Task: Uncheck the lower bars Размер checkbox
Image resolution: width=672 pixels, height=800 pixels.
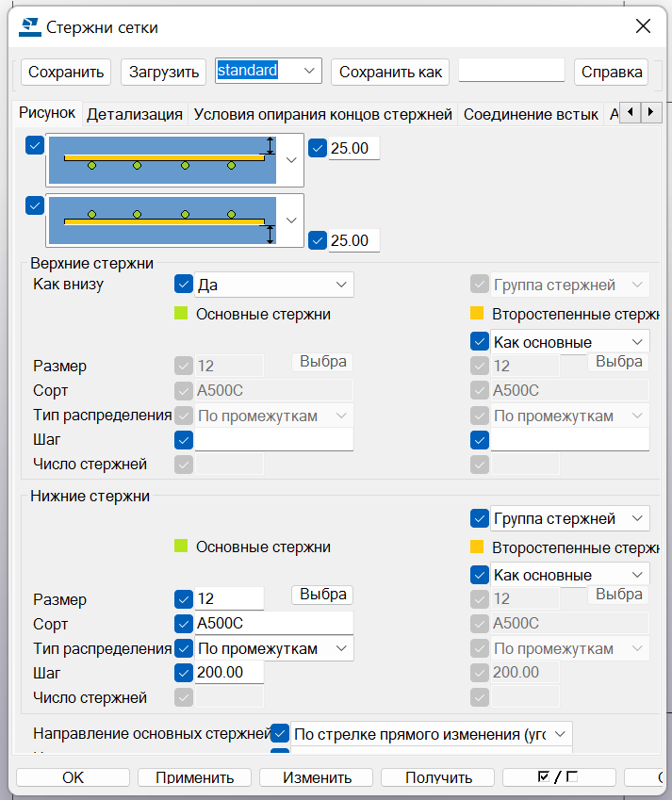Action: point(184,598)
